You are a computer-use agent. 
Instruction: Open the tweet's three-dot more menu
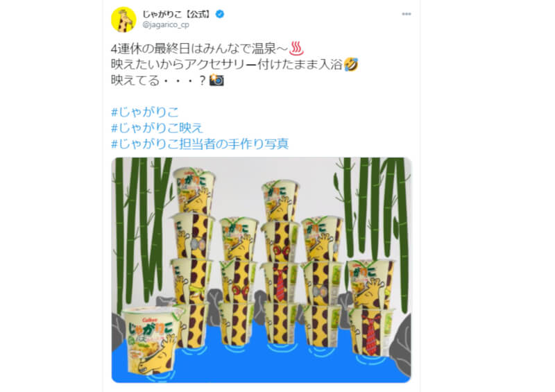click(x=407, y=14)
